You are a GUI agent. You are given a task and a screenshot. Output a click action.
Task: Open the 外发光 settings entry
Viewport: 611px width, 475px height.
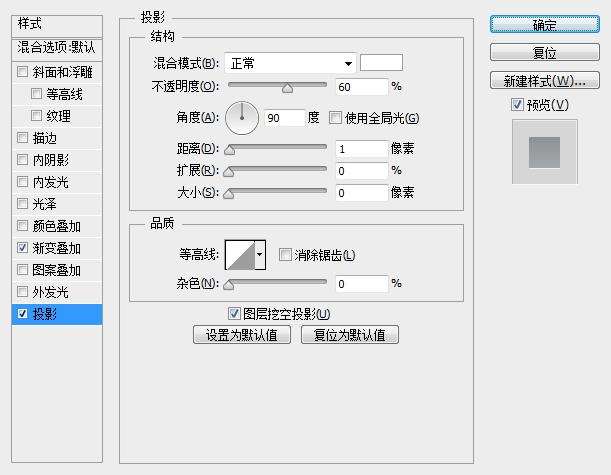[51, 292]
